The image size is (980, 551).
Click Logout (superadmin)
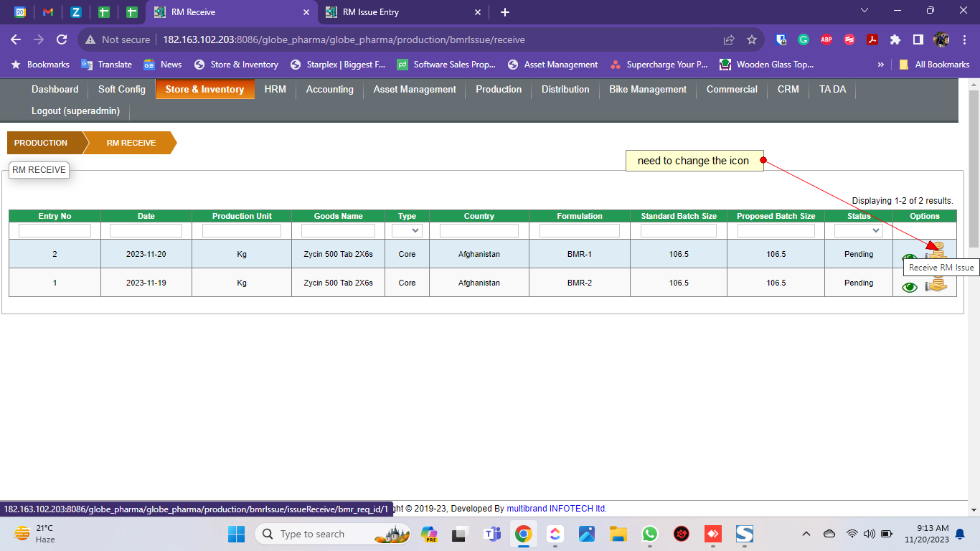tap(75, 110)
